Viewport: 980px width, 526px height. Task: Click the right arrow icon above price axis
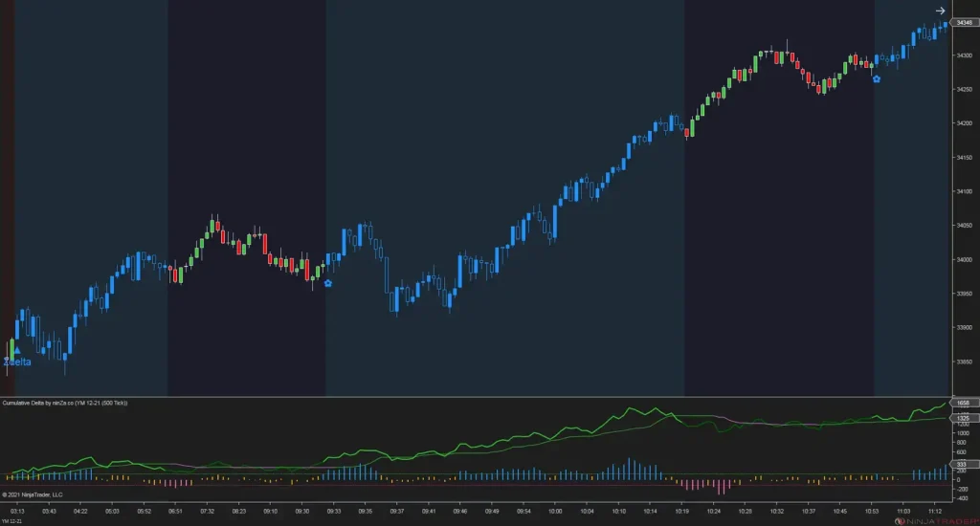940,11
